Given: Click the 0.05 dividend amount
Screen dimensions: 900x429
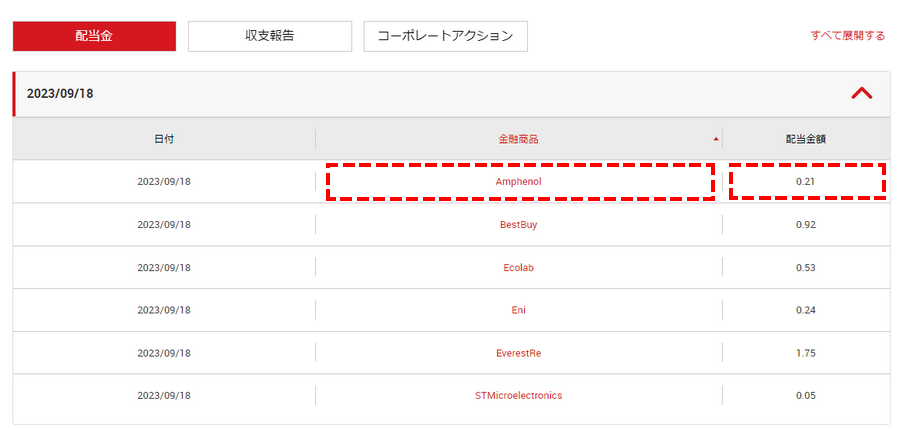Looking at the screenshot, I should (806, 396).
